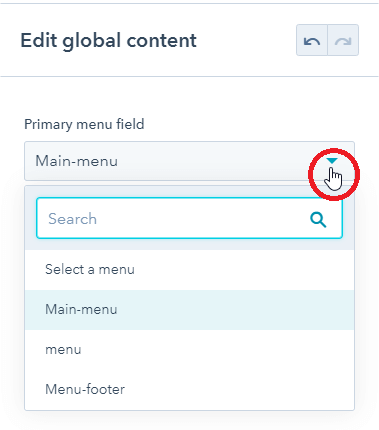This screenshot has width=379, height=430.
Task: Select the Menu-footer option
Action: coord(189,389)
